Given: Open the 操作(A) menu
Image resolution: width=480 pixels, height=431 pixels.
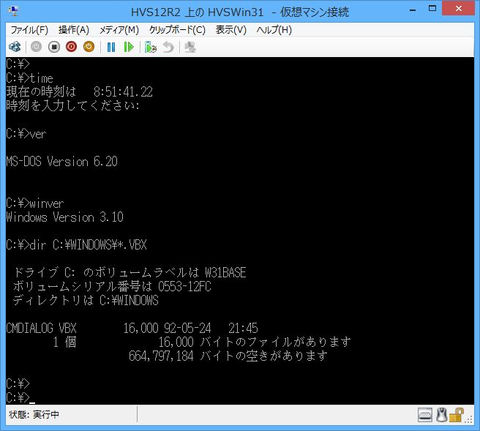Looking at the screenshot, I should tap(74, 30).
